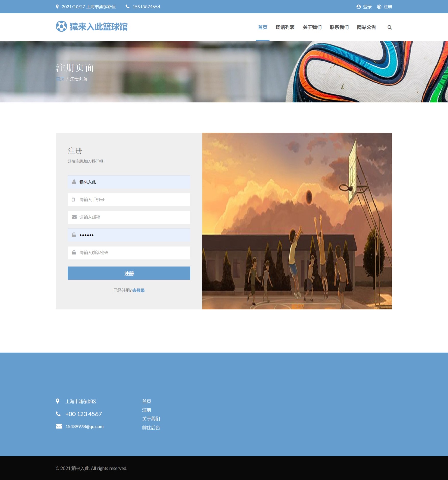Click the 赶快注册,加入我们吧! subtitle
The width and height of the screenshot is (448, 480).
tap(86, 161)
